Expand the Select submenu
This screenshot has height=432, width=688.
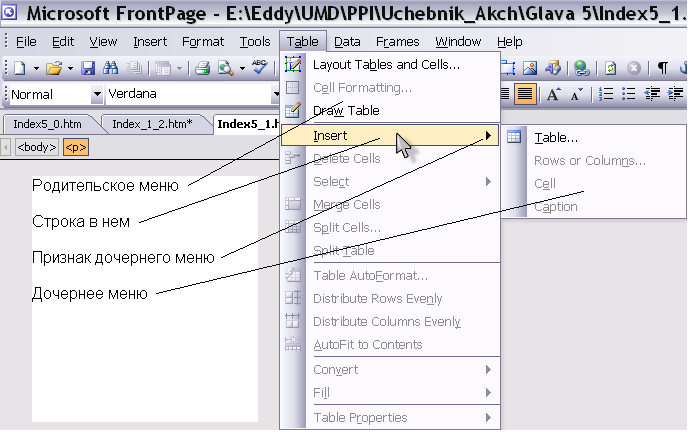pos(390,182)
